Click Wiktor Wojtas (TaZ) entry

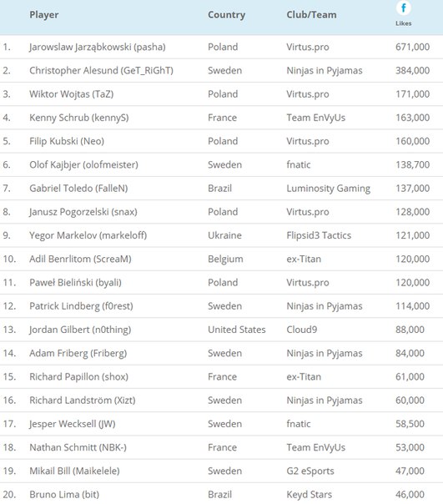pos(72,94)
